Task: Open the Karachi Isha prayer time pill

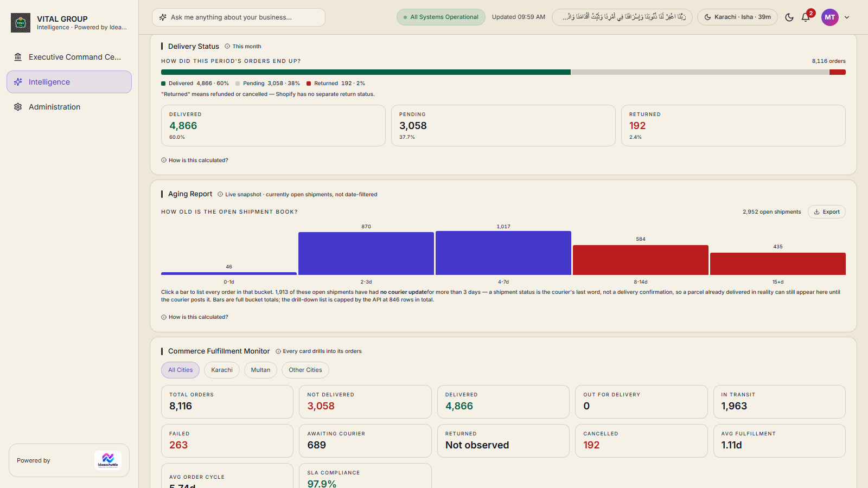Action: 737,17
